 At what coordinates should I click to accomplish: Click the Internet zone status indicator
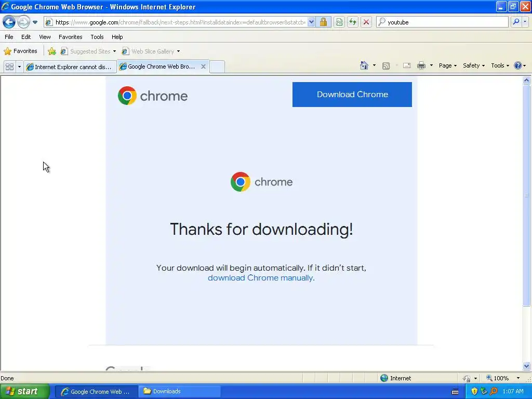[395, 378]
